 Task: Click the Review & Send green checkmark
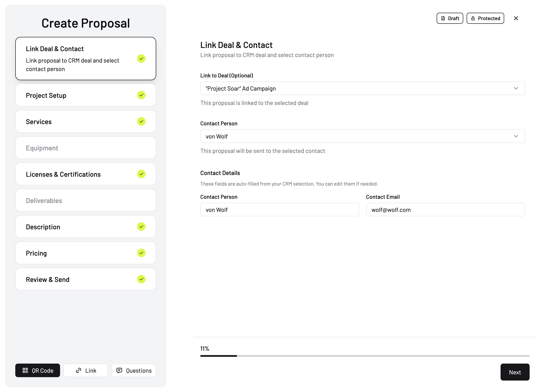(x=141, y=279)
